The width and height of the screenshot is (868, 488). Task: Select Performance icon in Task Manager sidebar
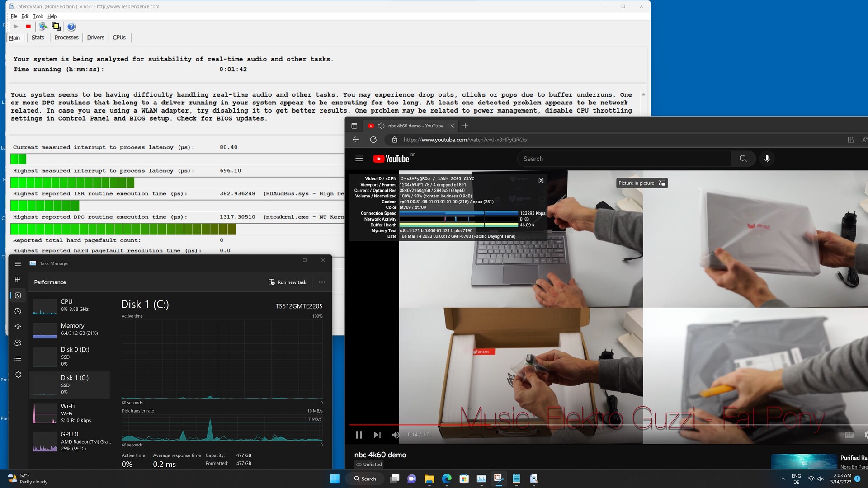tap(18, 296)
